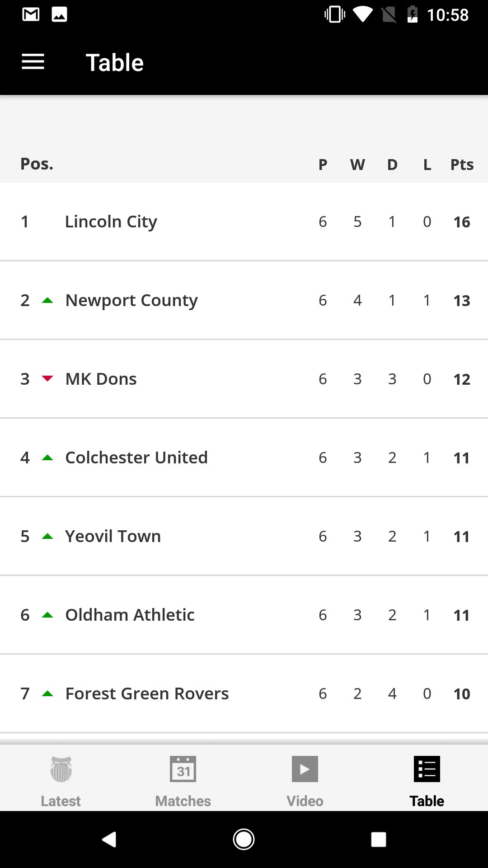
Task: Tap the image notification icon in status bar
Action: [60, 14]
